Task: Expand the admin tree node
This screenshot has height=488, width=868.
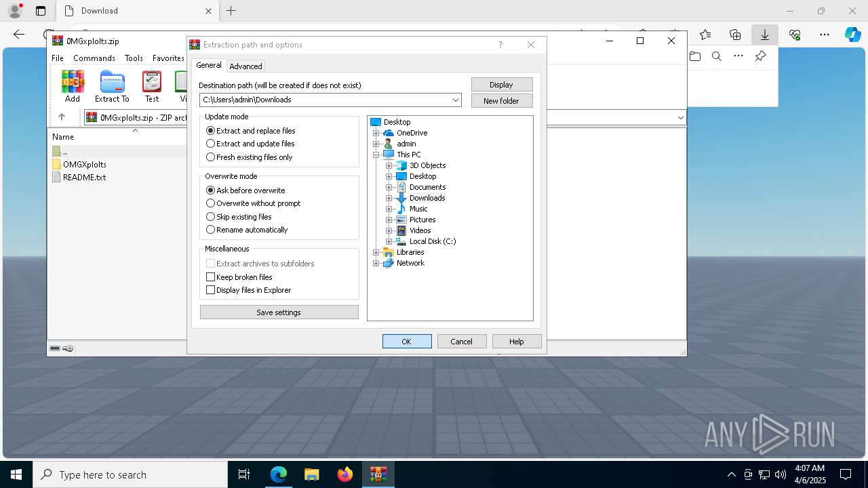Action: tap(376, 144)
